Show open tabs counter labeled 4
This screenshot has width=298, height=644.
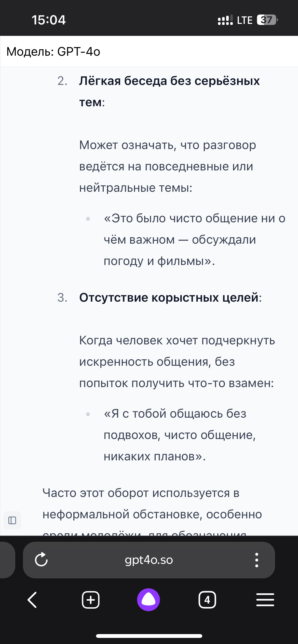click(x=207, y=600)
